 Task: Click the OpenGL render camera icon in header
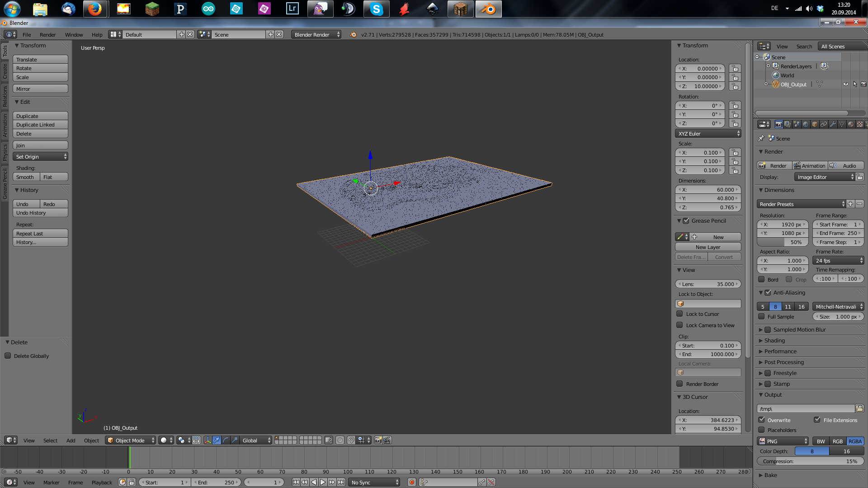(x=378, y=440)
